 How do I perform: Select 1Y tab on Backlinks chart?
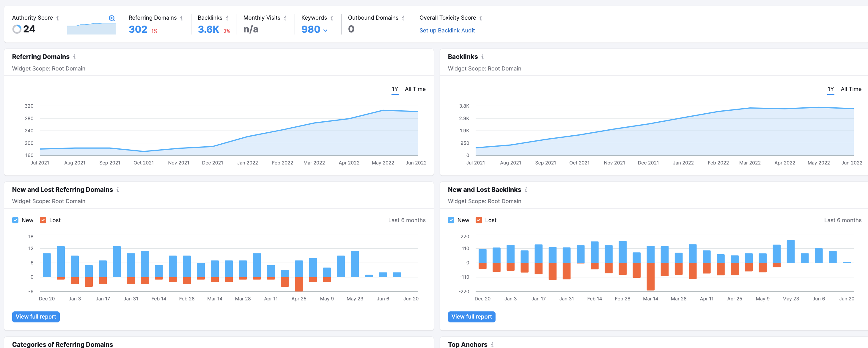pyautogui.click(x=831, y=89)
